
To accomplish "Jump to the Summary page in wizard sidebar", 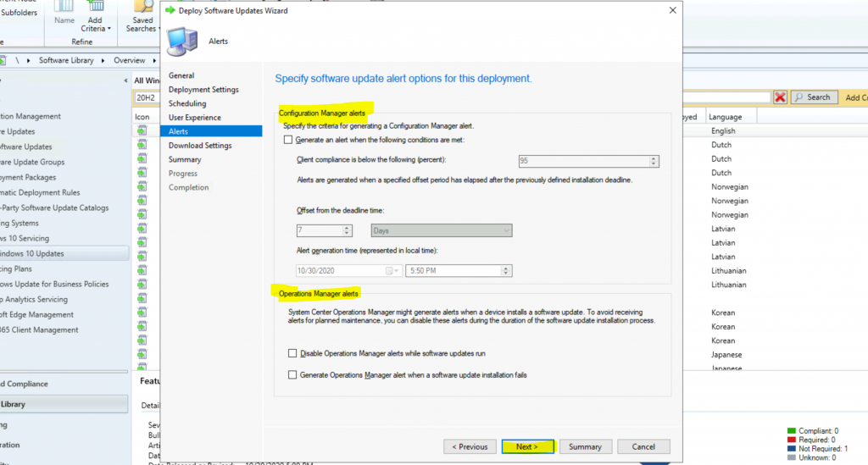I will [185, 159].
